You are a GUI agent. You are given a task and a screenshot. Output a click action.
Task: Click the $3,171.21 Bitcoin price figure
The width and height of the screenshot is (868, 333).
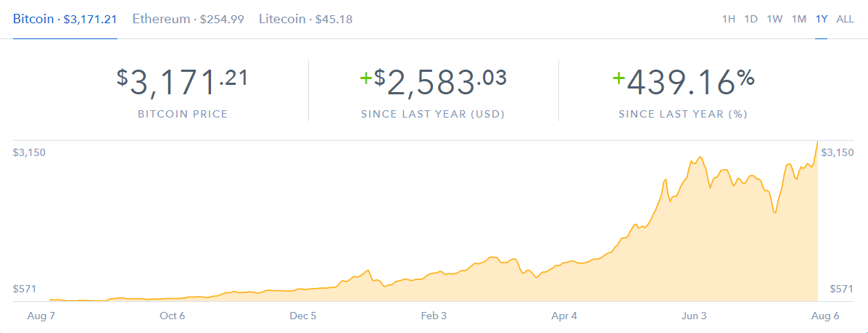(x=182, y=83)
